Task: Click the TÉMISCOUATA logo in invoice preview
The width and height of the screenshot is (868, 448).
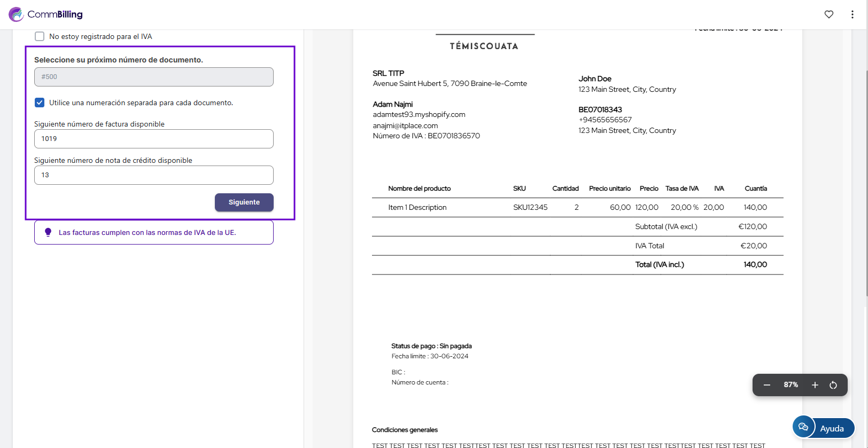Action: 484,46
